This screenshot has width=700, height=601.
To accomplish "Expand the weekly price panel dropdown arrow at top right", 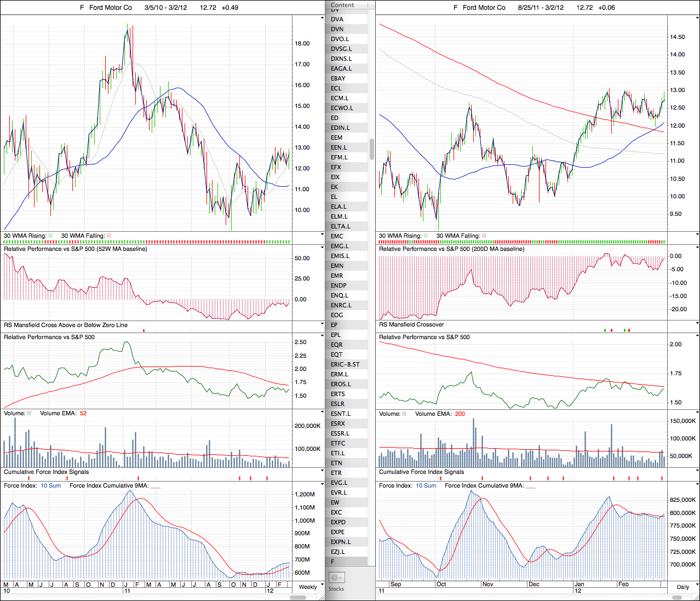I will 322,18.
